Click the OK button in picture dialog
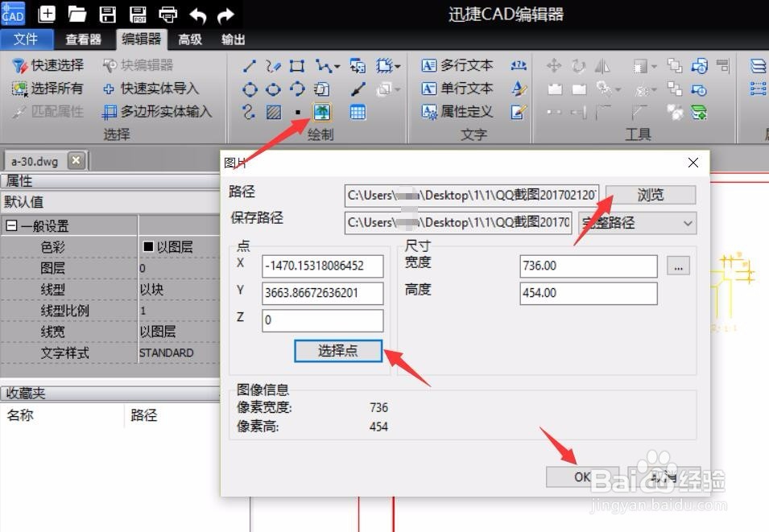This screenshot has height=532, width=769. (582, 476)
